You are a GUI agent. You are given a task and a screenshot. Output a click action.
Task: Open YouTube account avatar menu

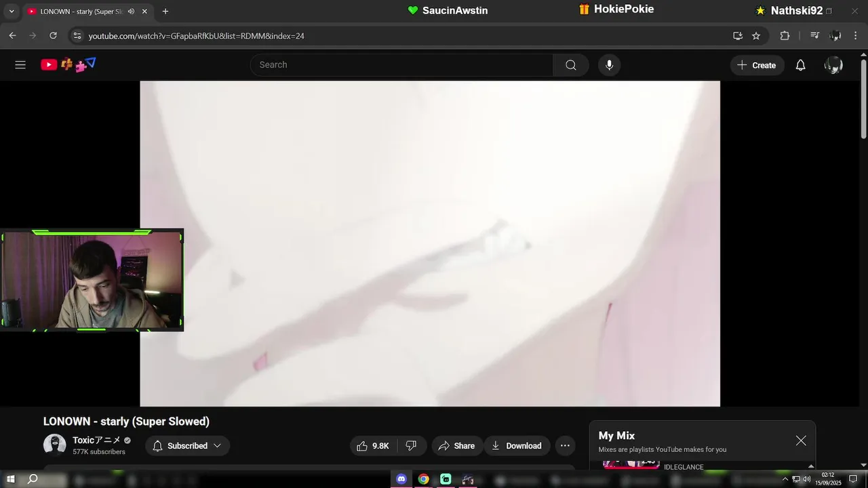click(833, 65)
